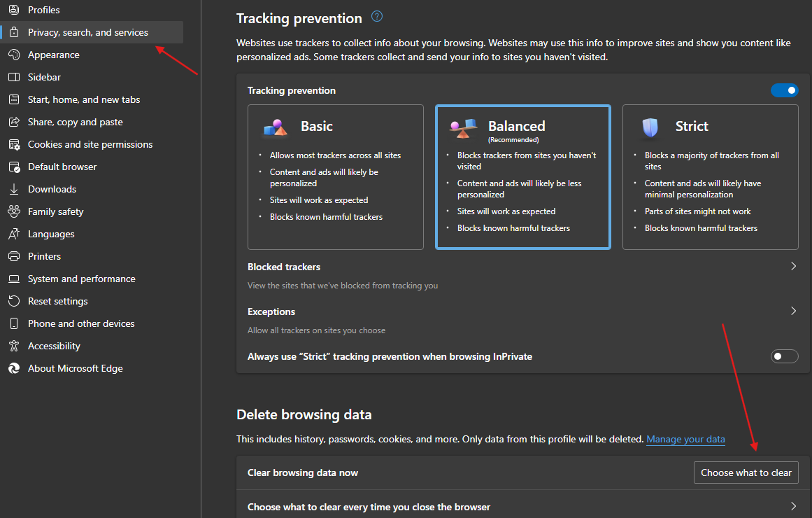Click 'View the sites that we've blocked' description
This screenshot has width=812, height=518.
tap(342, 285)
